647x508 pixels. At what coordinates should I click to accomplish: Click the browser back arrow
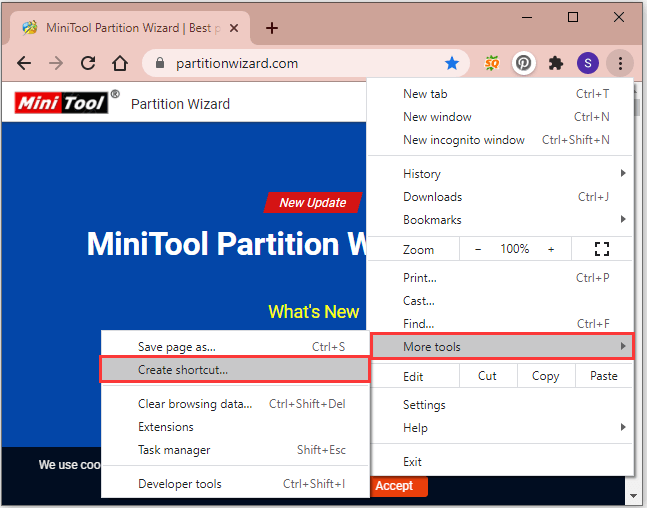click(x=24, y=63)
